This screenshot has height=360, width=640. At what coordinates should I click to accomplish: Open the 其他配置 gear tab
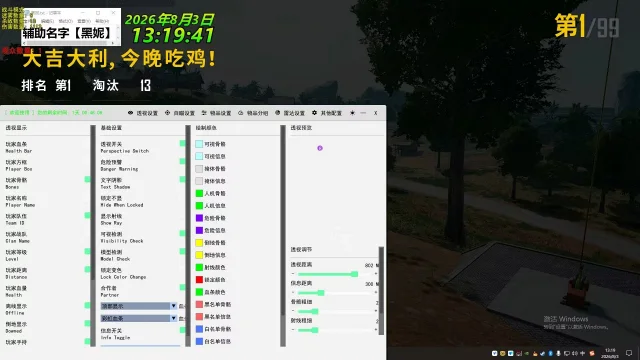327,113
